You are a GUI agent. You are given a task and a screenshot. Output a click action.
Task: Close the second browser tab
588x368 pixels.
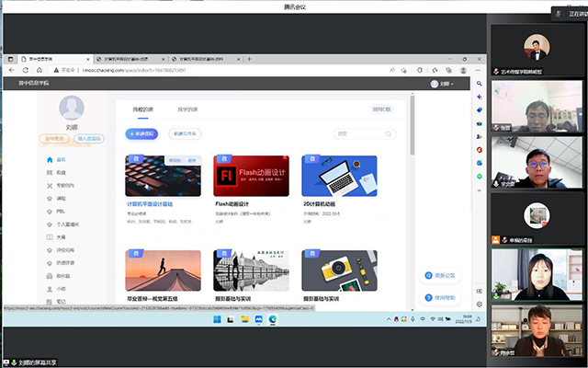pos(164,59)
